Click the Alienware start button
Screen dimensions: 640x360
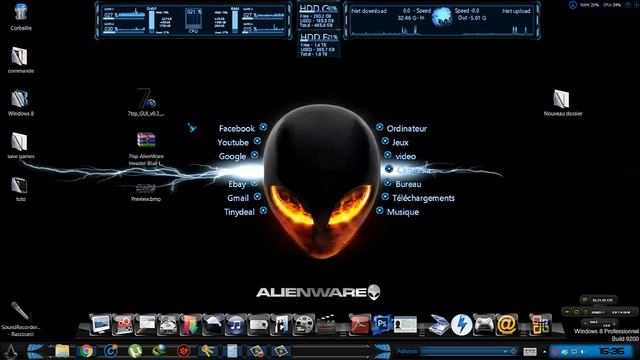(10, 351)
